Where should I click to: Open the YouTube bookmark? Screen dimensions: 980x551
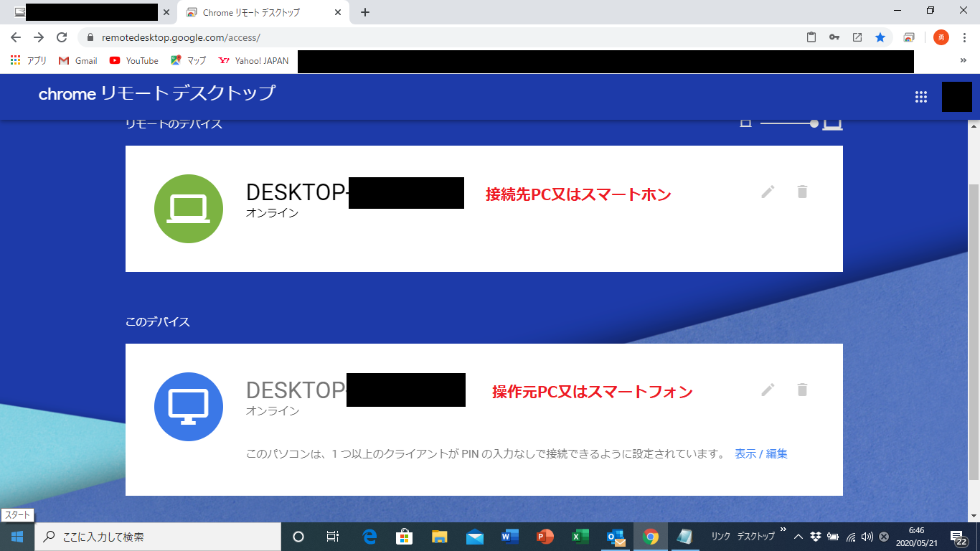point(134,61)
